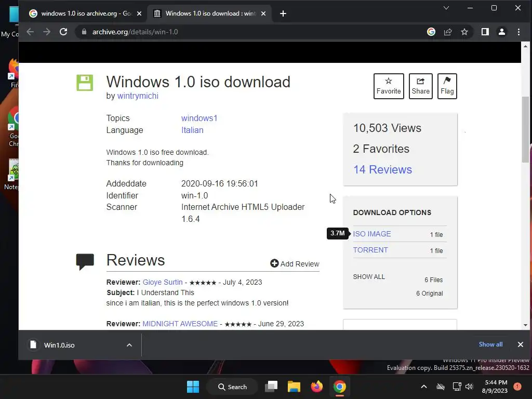Show hidden system tray icons
The height and width of the screenshot is (399, 532).
tap(424, 387)
